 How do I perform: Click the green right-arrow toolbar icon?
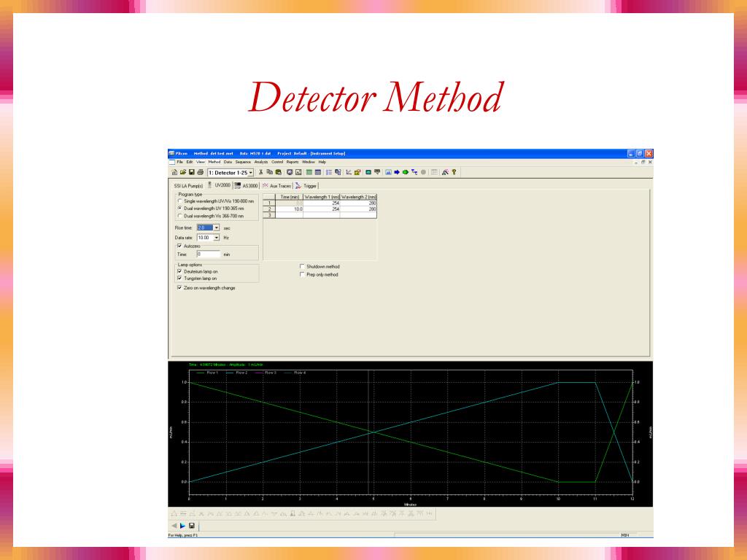coord(406,172)
